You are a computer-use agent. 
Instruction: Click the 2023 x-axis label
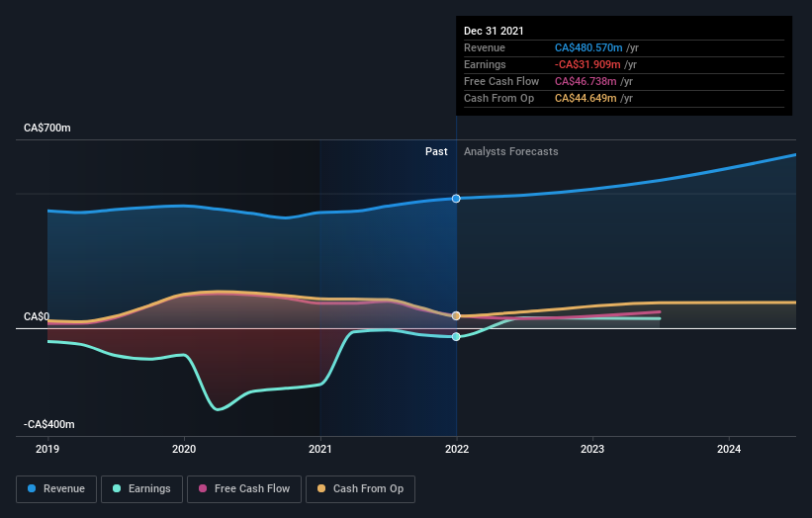pos(592,449)
